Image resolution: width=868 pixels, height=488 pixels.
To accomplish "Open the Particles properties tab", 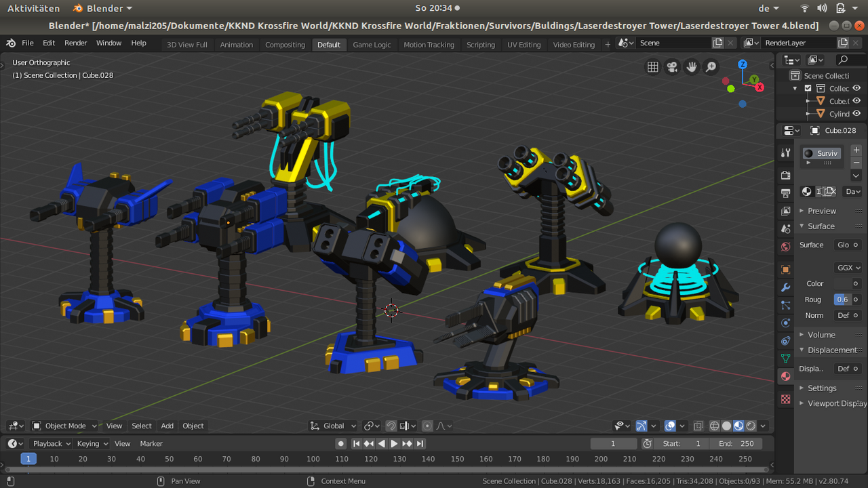I will (785, 305).
